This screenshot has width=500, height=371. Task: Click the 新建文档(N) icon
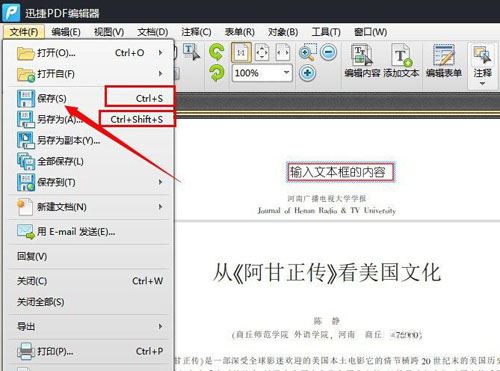[x=25, y=207]
